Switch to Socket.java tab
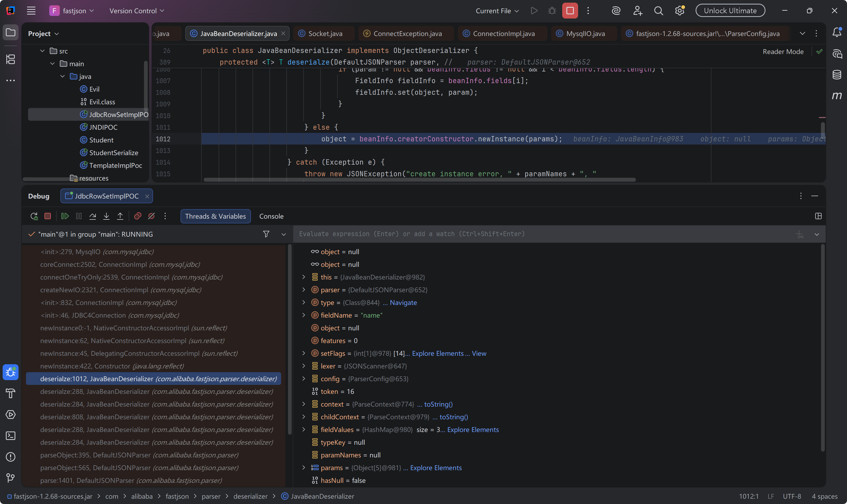The width and height of the screenshot is (847, 504). [x=324, y=33]
